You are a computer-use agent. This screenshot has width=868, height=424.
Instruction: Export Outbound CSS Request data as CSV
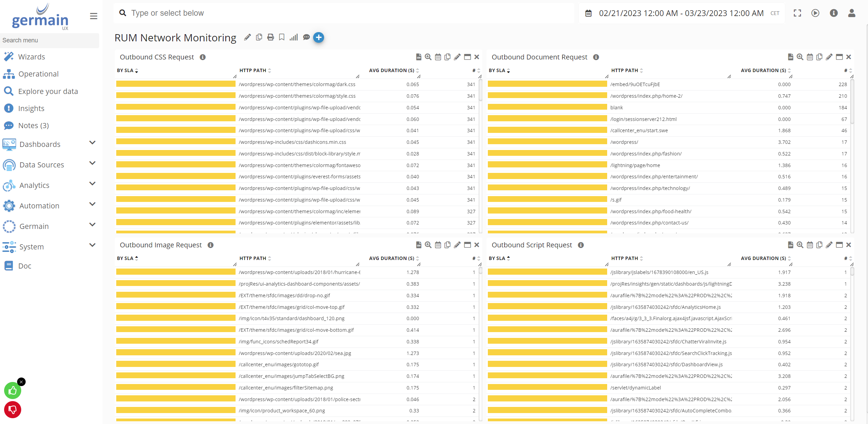pos(418,57)
